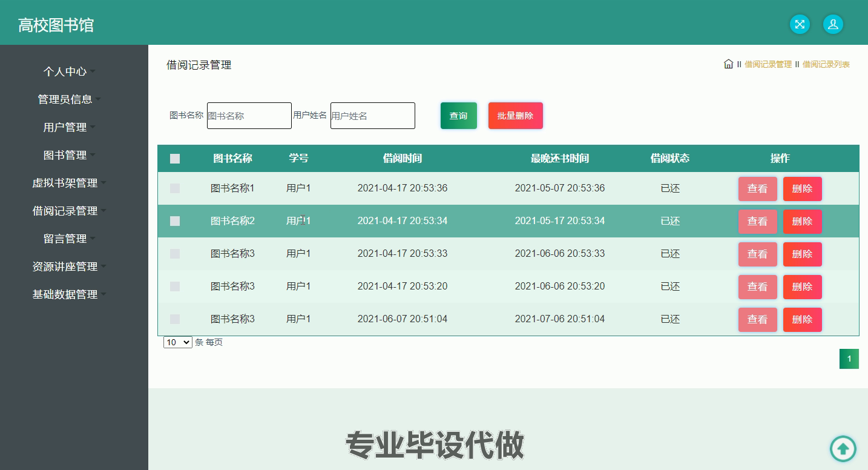Check the row for 图书名称2

175,221
